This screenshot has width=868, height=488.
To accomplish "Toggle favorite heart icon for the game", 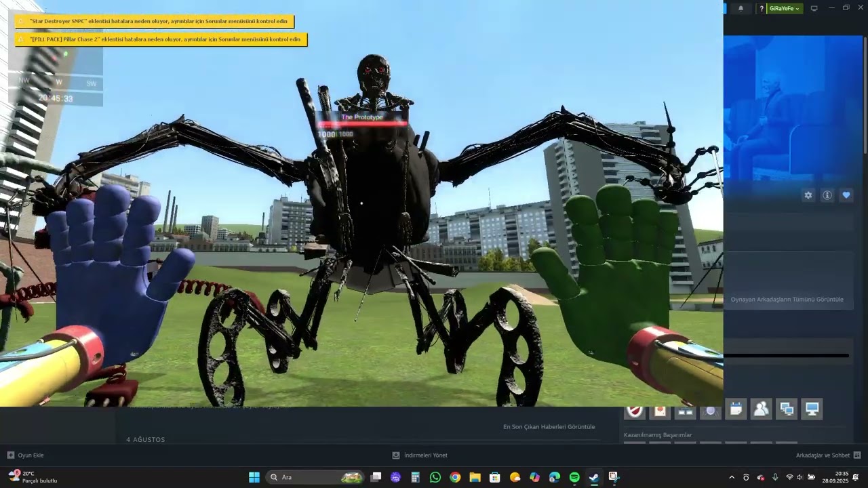I will click(846, 195).
